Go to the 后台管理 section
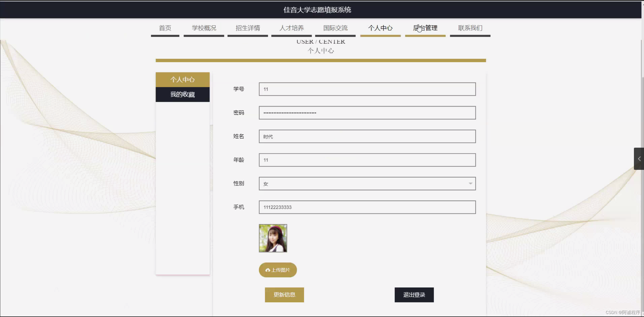Screen dimensions: 644x317 (425, 28)
